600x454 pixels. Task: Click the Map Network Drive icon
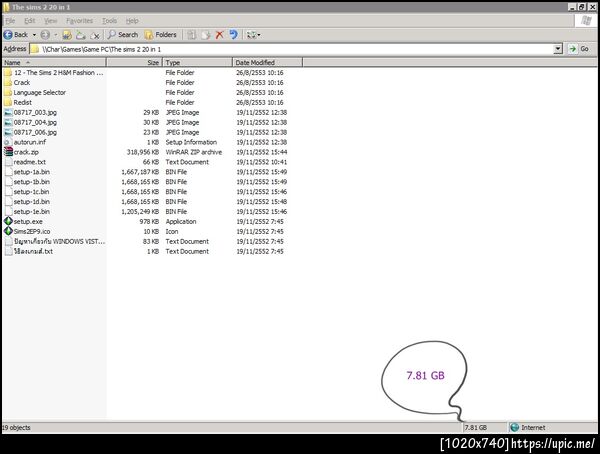click(81, 35)
